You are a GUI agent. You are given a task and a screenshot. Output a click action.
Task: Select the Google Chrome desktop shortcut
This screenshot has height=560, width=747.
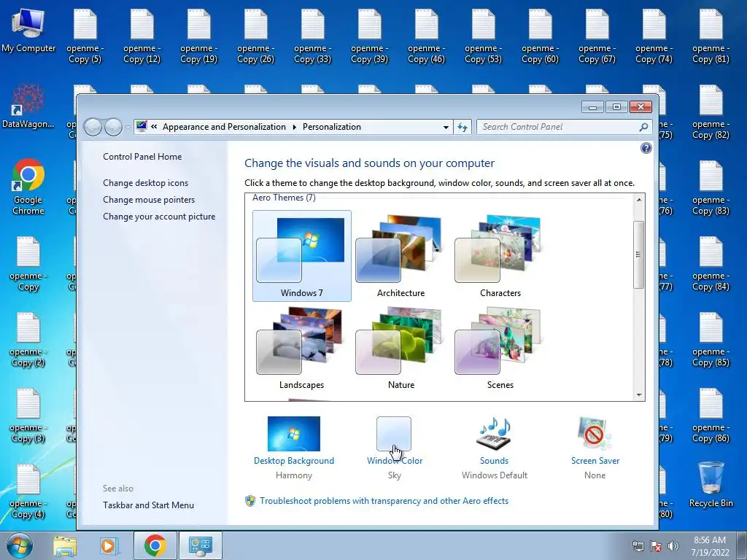[x=28, y=187]
